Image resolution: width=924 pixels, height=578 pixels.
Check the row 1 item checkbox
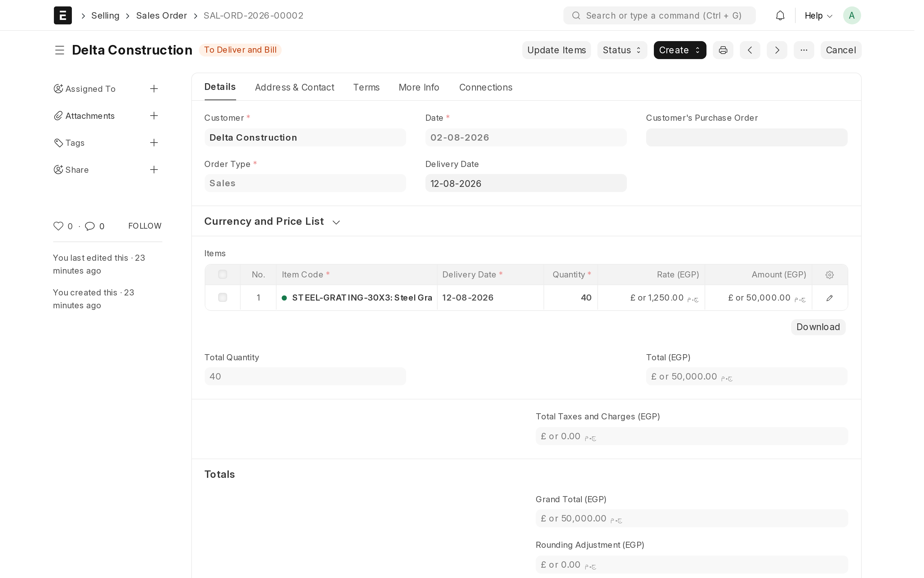click(222, 297)
